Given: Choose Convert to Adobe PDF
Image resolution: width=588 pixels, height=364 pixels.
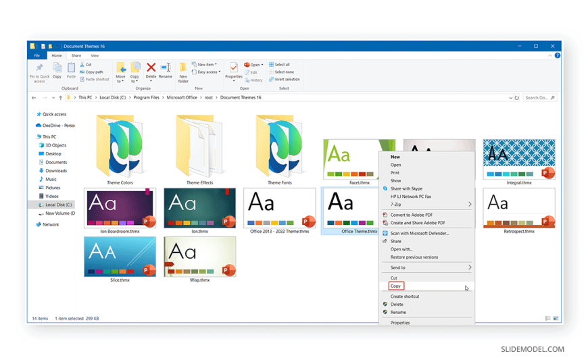Looking at the screenshot, I should [x=426, y=215].
